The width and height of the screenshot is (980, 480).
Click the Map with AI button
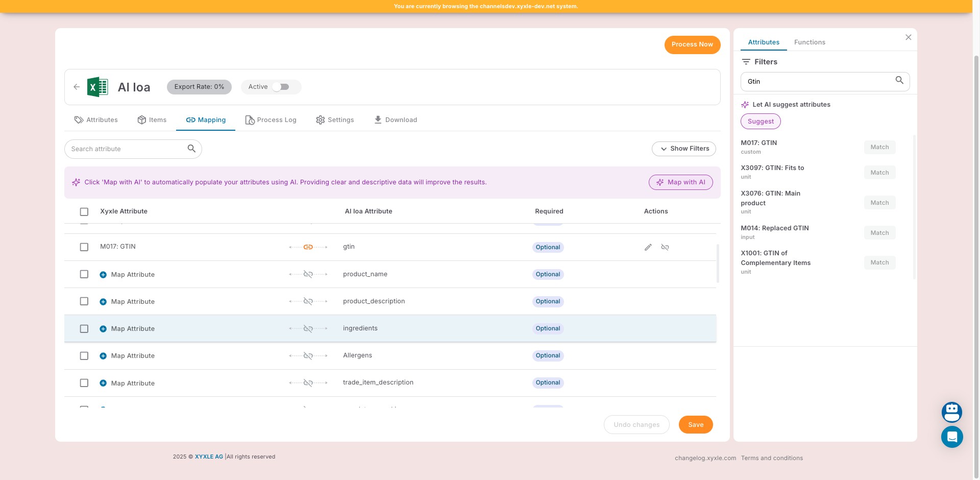(x=681, y=182)
